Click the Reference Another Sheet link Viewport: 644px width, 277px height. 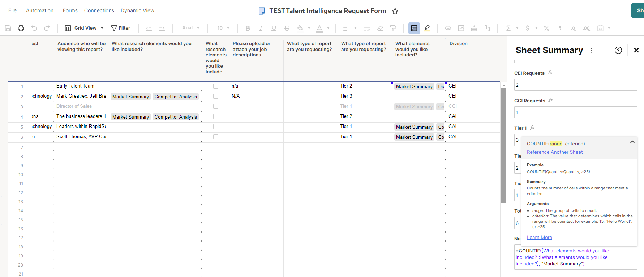[x=555, y=152]
